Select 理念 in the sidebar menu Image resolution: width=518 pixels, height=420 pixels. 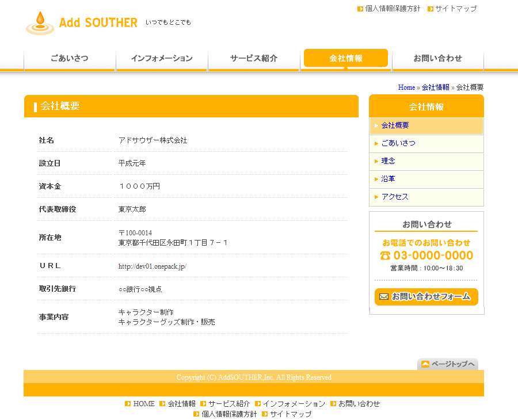pyautogui.click(x=389, y=161)
